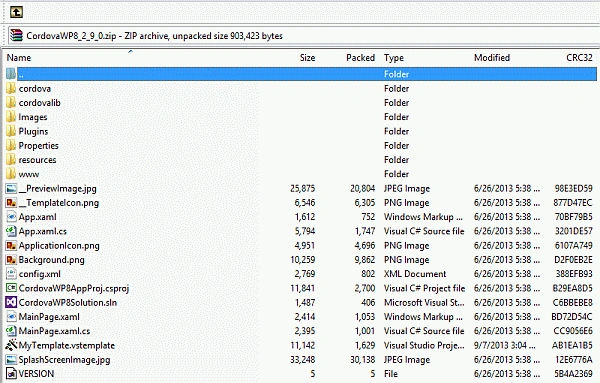Click the MyTemplate.vstemplate file icon
Image resolution: width=600 pixels, height=383 pixels.
(x=11, y=345)
